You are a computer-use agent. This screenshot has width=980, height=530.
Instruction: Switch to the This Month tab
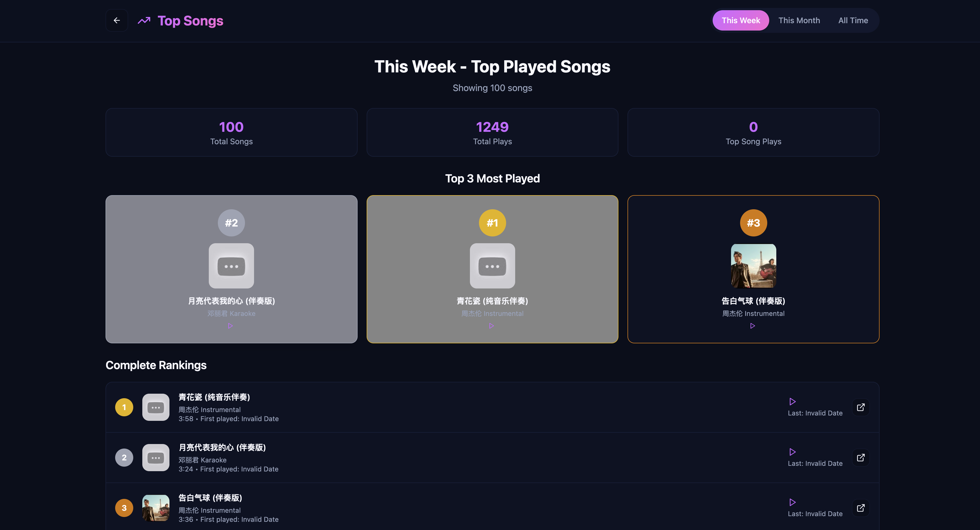799,20
